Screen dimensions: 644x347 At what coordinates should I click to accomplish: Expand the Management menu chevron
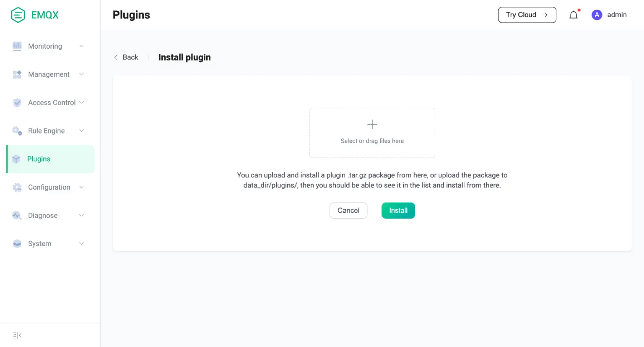coord(82,74)
